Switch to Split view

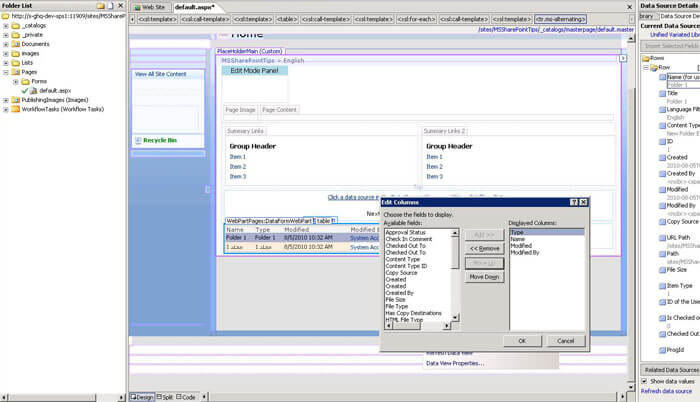click(x=165, y=397)
